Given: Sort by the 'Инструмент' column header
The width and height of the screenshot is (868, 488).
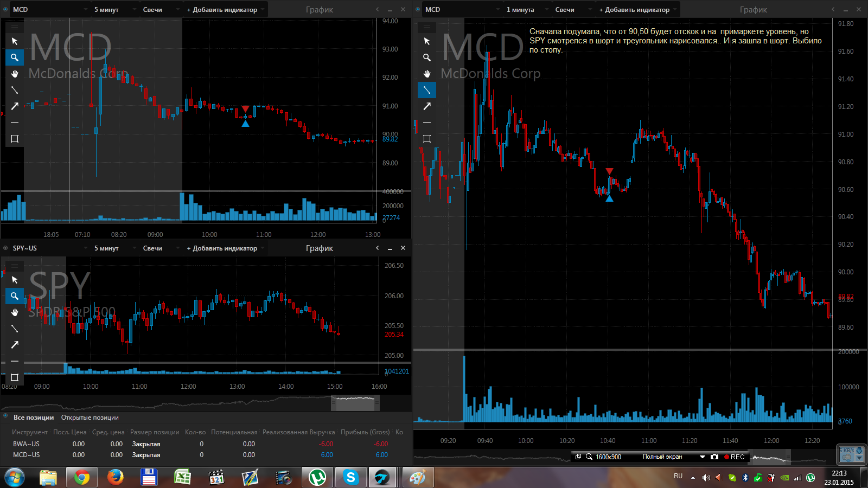Looking at the screenshot, I should tap(30, 432).
